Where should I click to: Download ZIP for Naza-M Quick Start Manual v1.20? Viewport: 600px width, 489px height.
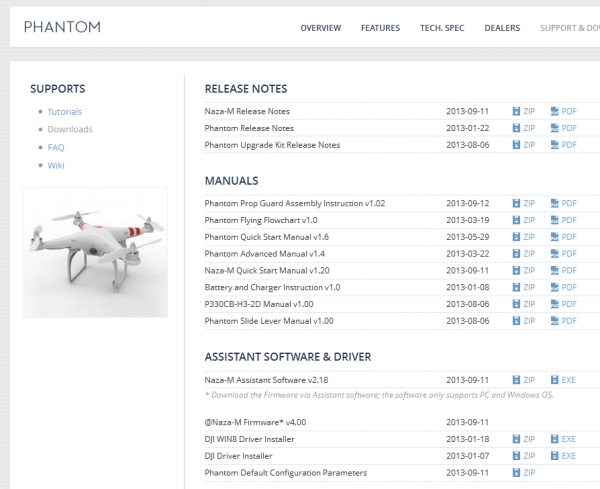pyautogui.click(x=523, y=271)
